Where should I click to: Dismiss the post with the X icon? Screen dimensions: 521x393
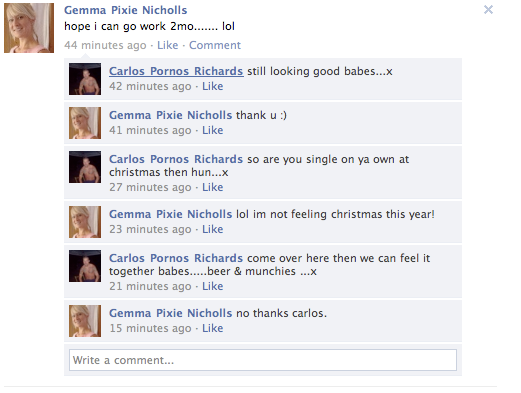coord(488,10)
